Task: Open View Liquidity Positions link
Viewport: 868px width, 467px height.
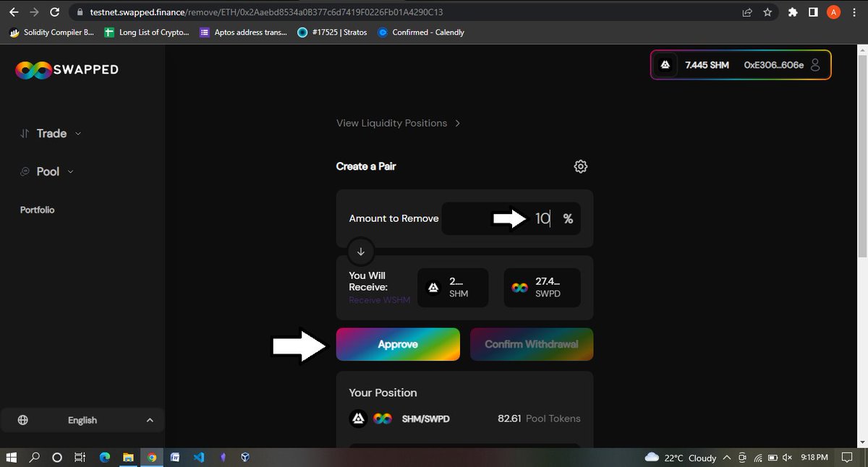Action: tap(399, 123)
